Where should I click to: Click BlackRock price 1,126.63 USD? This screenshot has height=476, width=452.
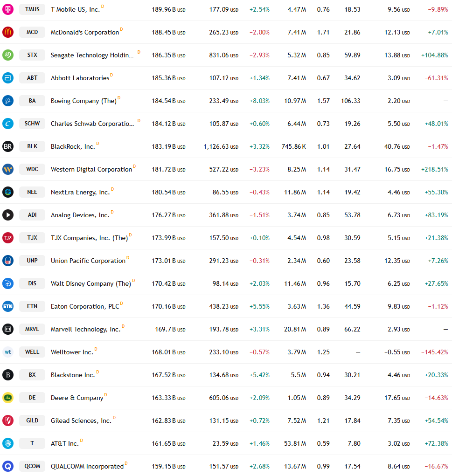(221, 147)
